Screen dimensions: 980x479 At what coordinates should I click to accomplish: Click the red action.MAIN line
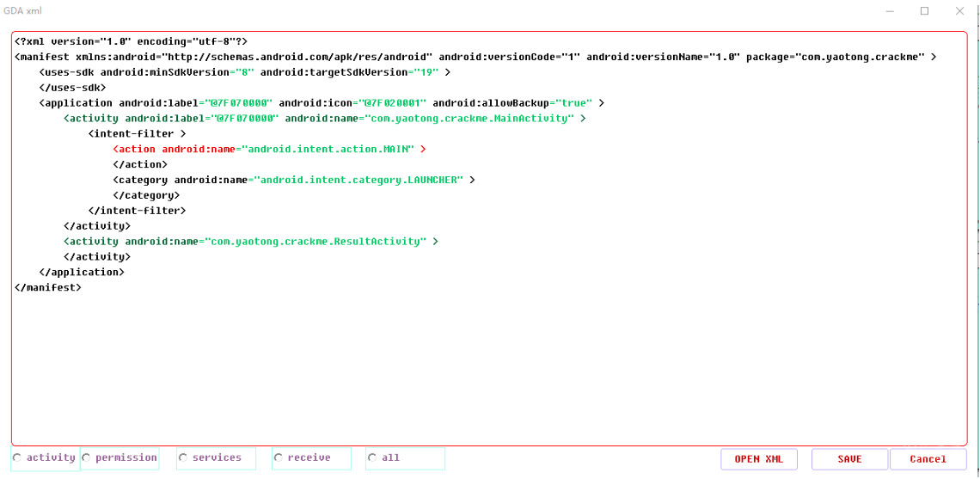[x=269, y=149]
